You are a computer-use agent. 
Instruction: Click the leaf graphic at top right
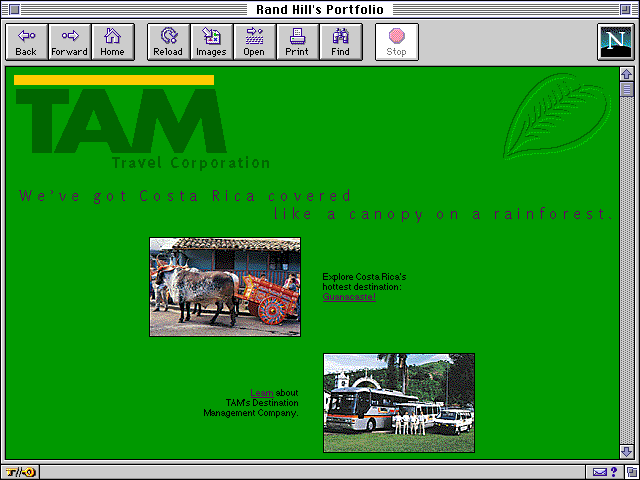[x=557, y=116]
